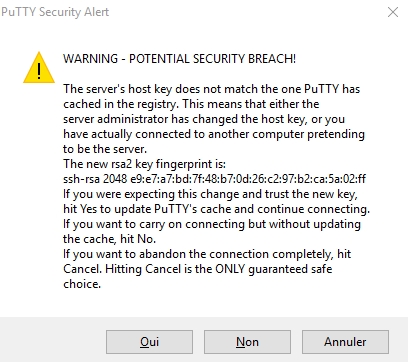
Task: Click the 'cached in the registry' line
Action: click(x=191, y=104)
